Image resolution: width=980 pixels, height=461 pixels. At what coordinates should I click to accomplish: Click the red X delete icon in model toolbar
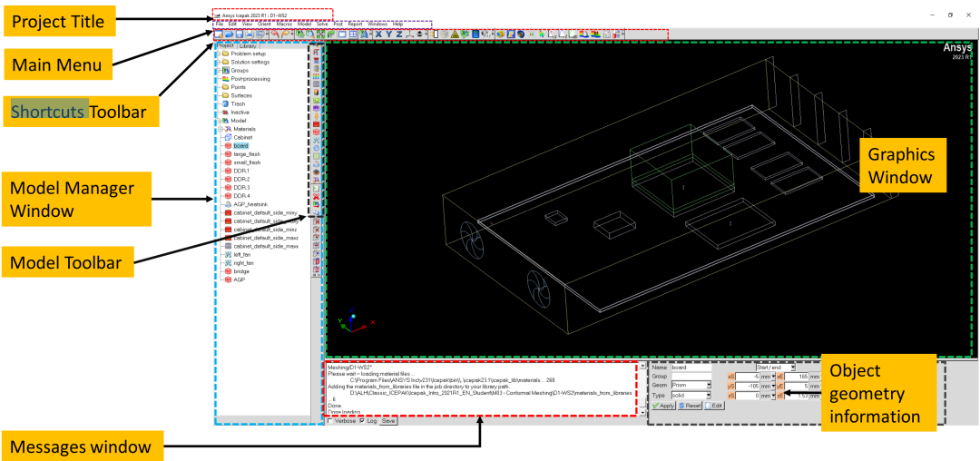point(316,197)
